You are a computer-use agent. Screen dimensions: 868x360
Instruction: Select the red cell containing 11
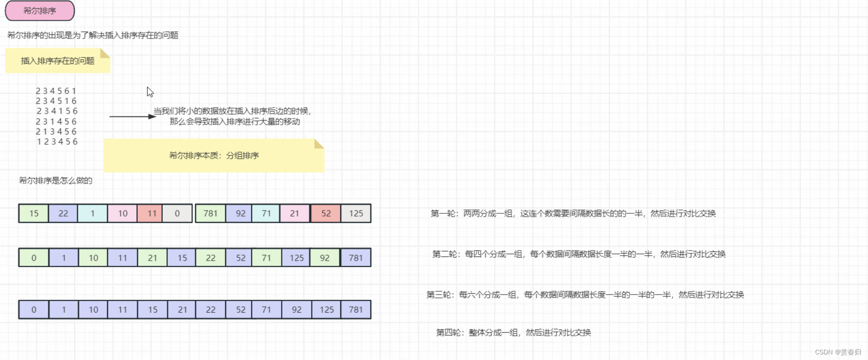[x=150, y=213]
